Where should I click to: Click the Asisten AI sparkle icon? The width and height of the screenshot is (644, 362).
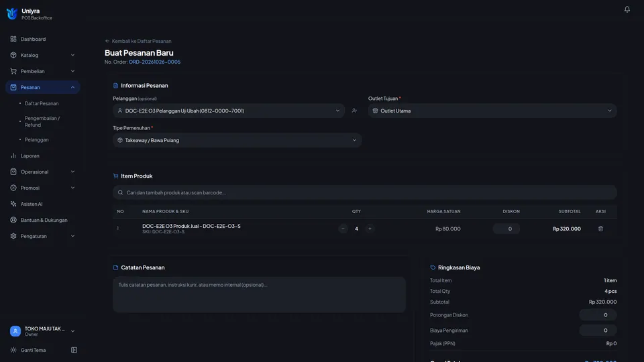13,204
